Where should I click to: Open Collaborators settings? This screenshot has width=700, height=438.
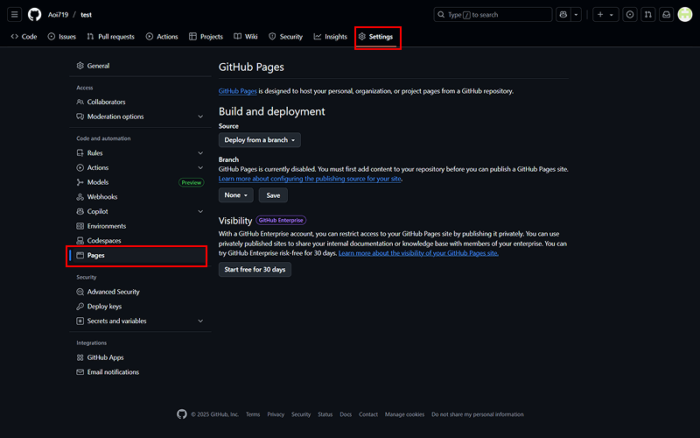pyautogui.click(x=140, y=102)
